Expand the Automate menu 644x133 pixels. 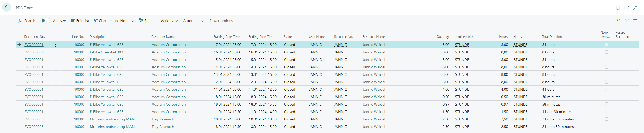pos(194,21)
